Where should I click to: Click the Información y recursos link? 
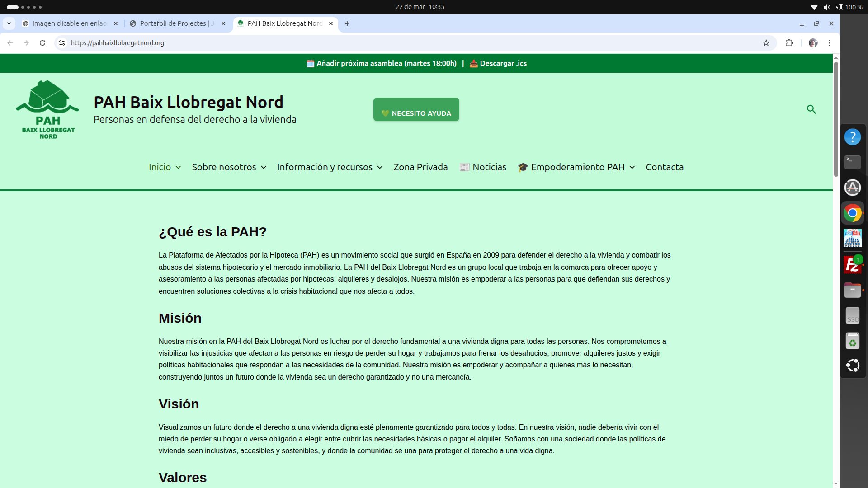point(325,167)
